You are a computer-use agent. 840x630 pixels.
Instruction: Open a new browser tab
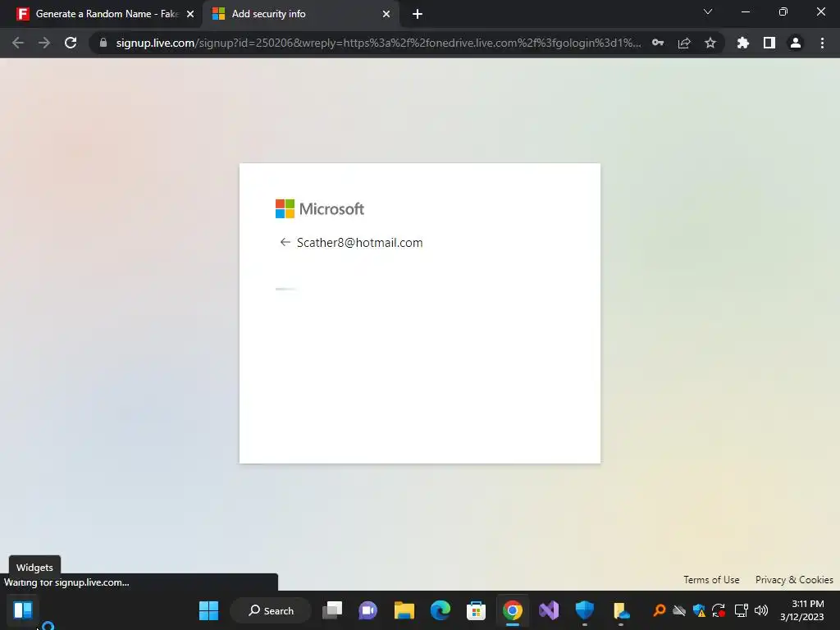coord(418,15)
